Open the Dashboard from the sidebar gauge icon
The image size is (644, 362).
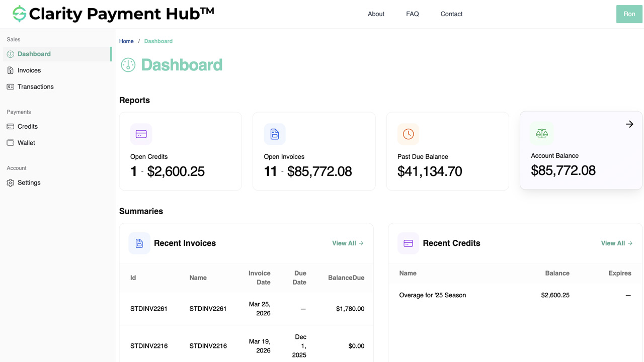point(10,54)
